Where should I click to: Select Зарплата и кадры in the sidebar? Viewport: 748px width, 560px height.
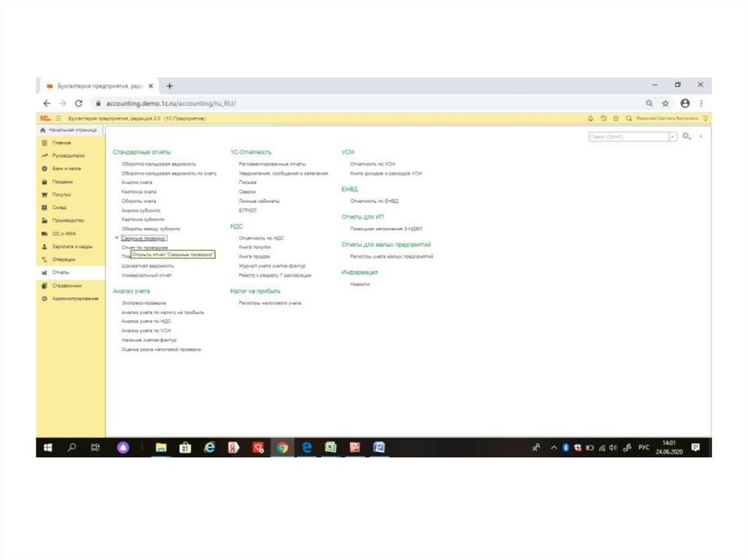72,247
